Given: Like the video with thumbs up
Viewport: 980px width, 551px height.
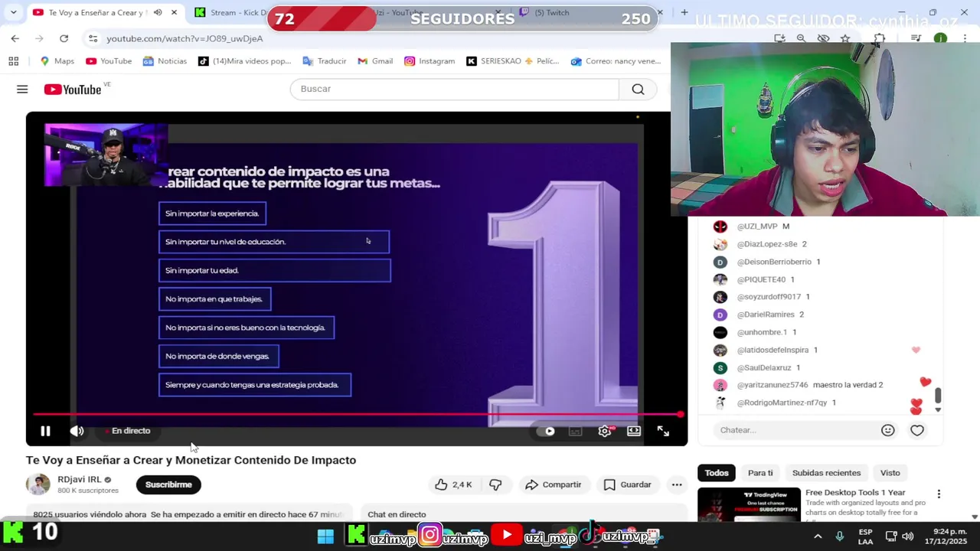Looking at the screenshot, I should point(453,484).
